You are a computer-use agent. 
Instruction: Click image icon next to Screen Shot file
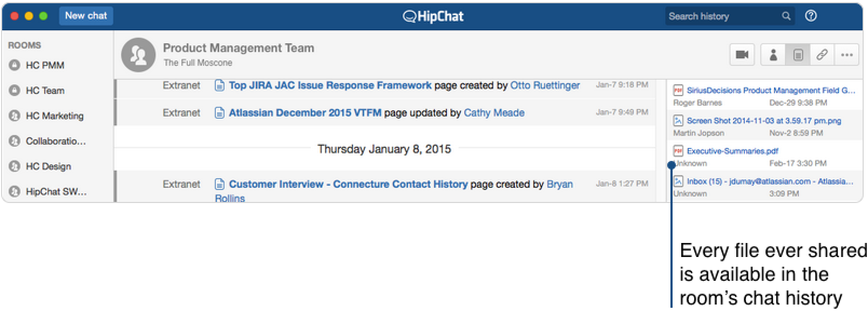[x=678, y=121]
